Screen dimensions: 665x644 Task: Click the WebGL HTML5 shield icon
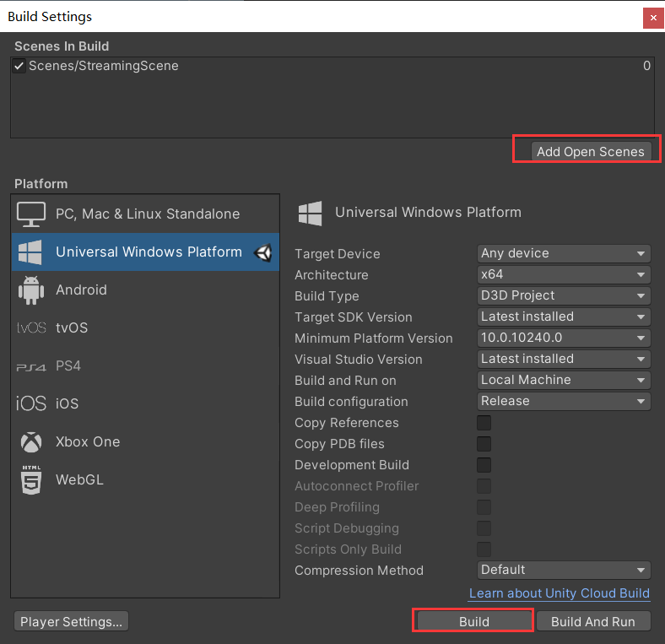click(x=31, y=480)
